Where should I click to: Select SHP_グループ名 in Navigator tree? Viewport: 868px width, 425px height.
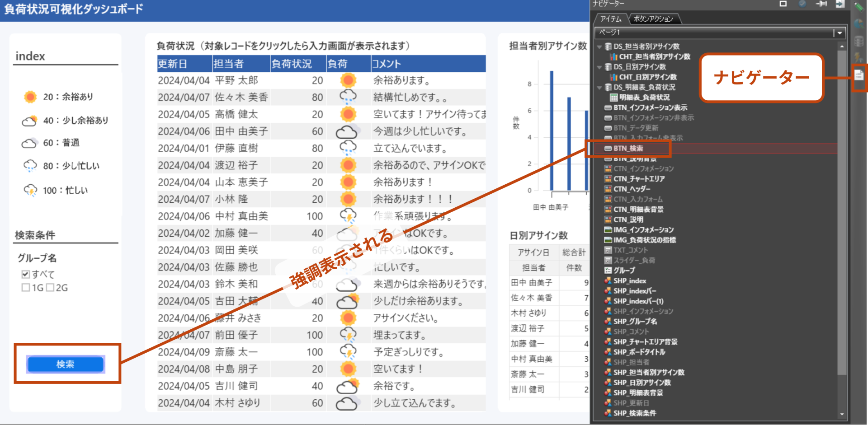tap(635, 322)
